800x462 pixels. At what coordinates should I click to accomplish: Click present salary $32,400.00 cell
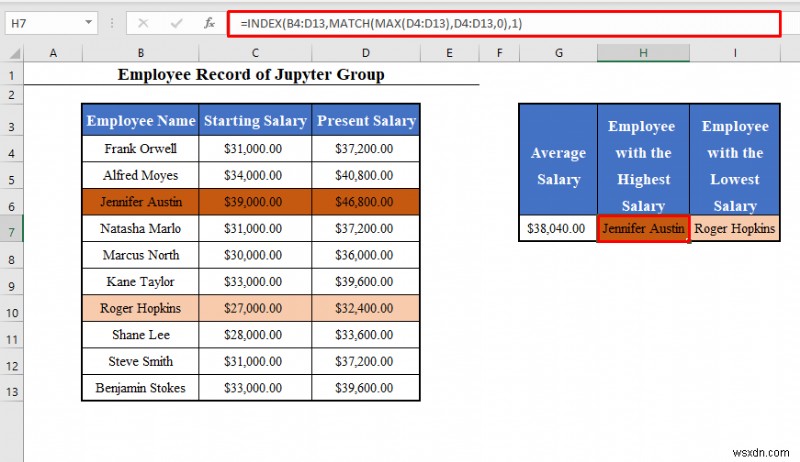point(366,308)
